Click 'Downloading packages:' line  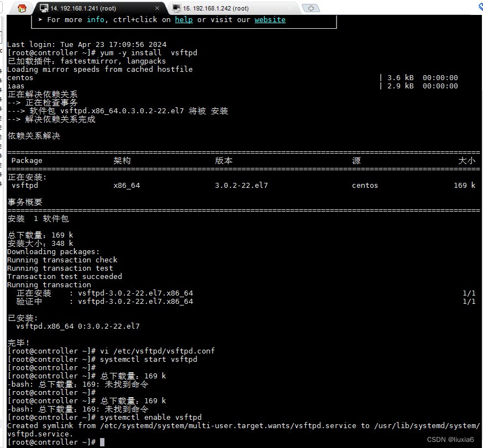(x=53, y=252)
